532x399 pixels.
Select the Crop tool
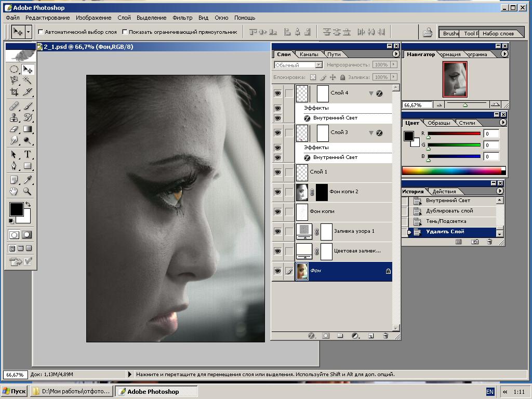point(14,92)
